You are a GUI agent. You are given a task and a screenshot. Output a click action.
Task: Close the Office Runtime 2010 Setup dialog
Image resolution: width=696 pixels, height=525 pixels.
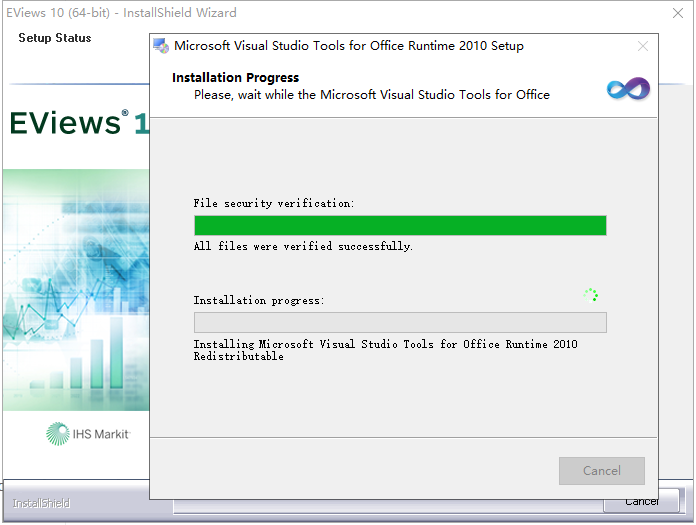tap(643, 46)
